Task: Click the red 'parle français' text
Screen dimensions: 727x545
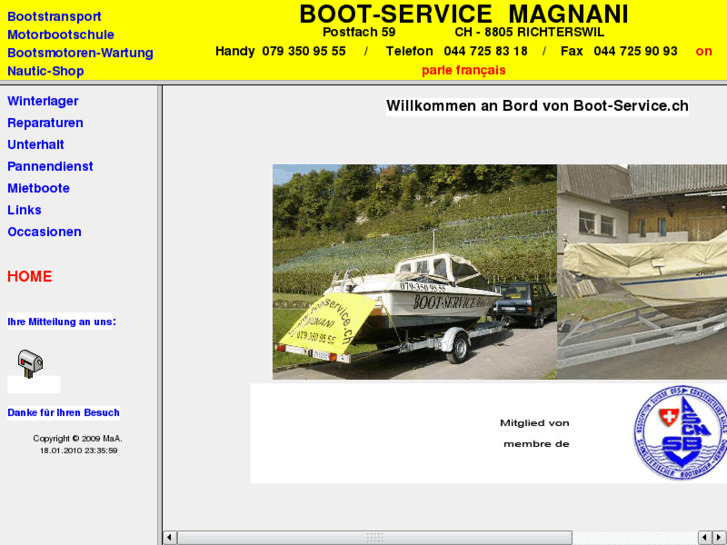Action: [x=464, y=71]
